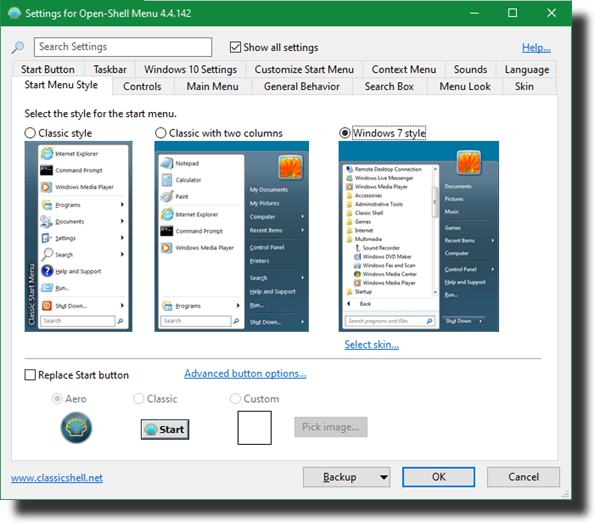Image resolution: width=595 pixels, height=523 pixels.
Task: Open the General Behavior tab
Action: 302,87
